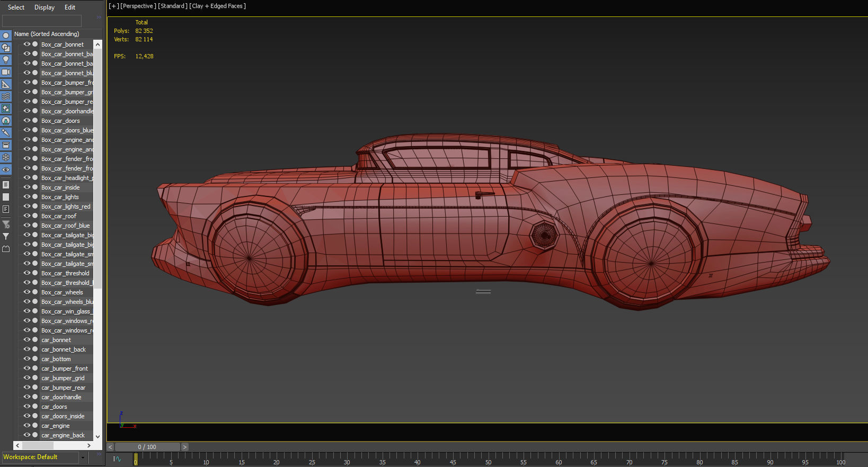
Task: Click the plain funnel filter icon
Action: pyautogui.click(x=6, y=237)
